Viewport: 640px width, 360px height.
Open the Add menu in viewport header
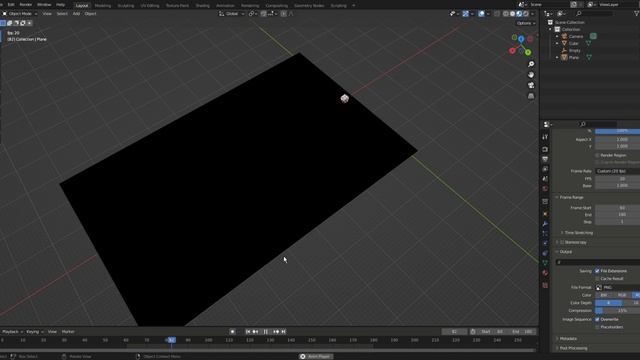click(76, 13)
